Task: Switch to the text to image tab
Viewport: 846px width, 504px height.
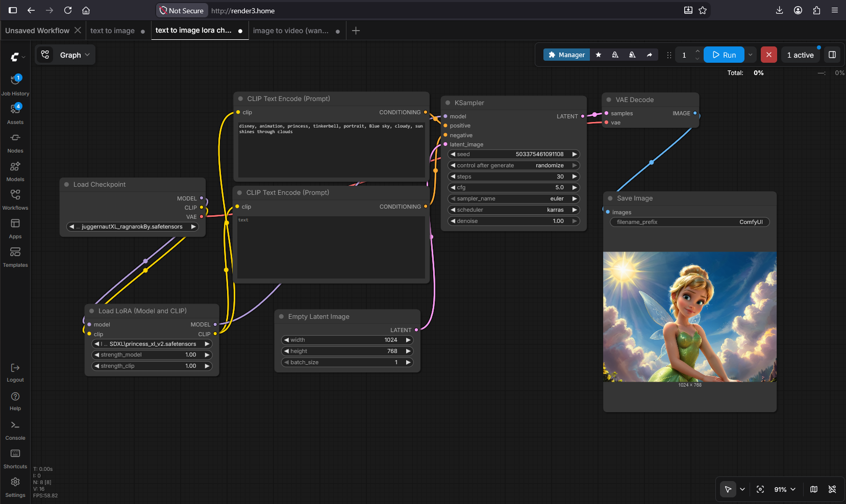Action: coord(113,31)
